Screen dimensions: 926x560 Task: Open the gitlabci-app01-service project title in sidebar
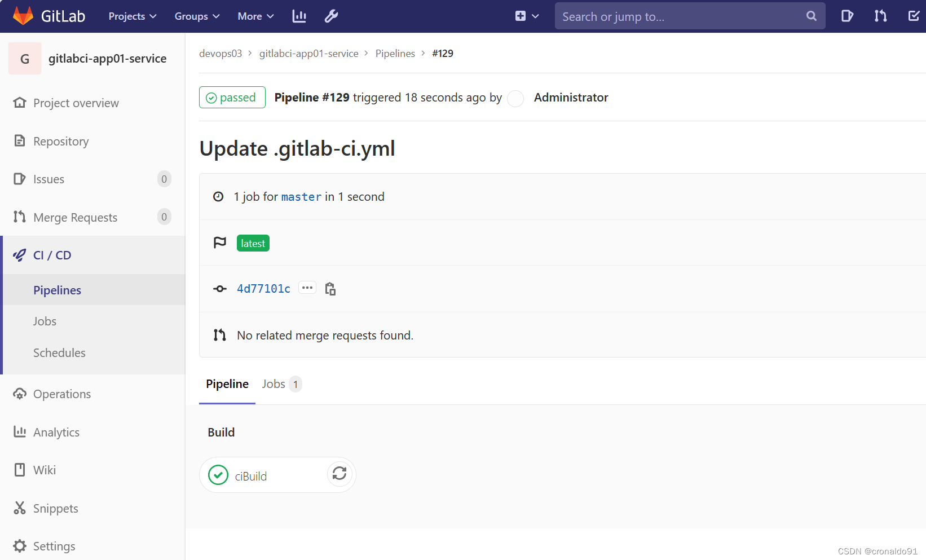(107, 59)
